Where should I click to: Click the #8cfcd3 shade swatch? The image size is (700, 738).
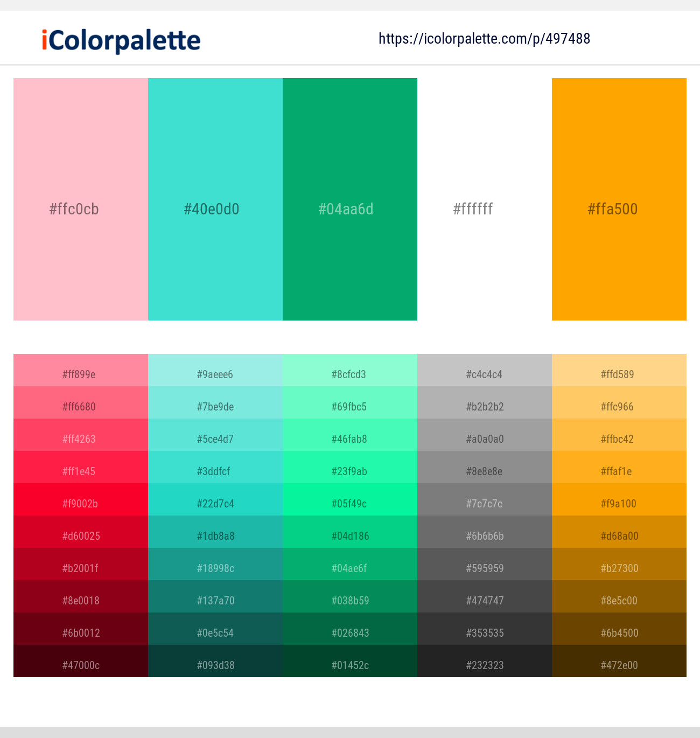pyautogui.click(x=349, y=374)
